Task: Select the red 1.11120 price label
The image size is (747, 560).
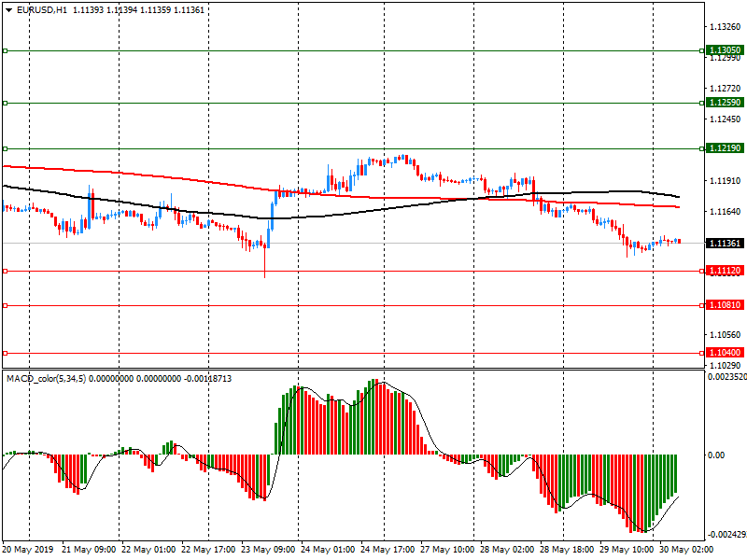Action: pyautogui.click(x=725, y=271)
